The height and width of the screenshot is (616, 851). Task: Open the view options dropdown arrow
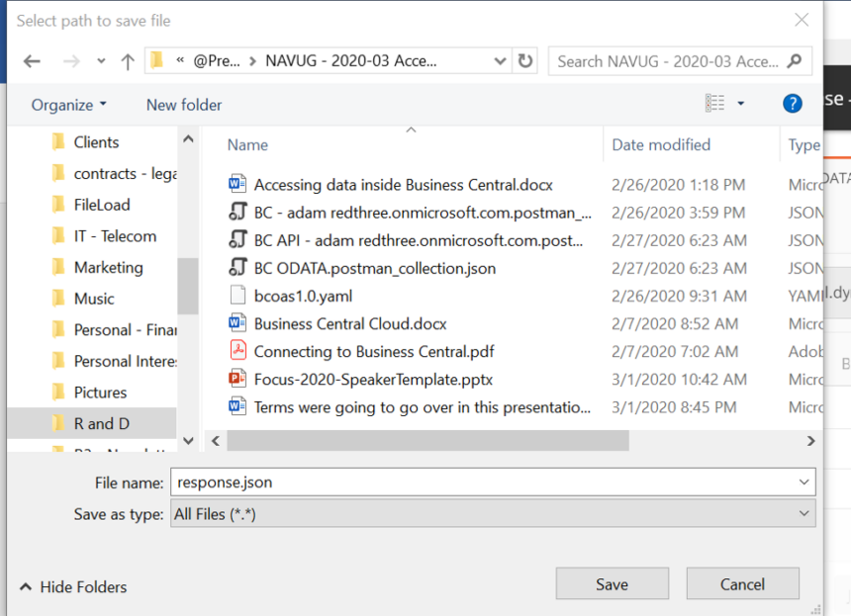[741, 103]
